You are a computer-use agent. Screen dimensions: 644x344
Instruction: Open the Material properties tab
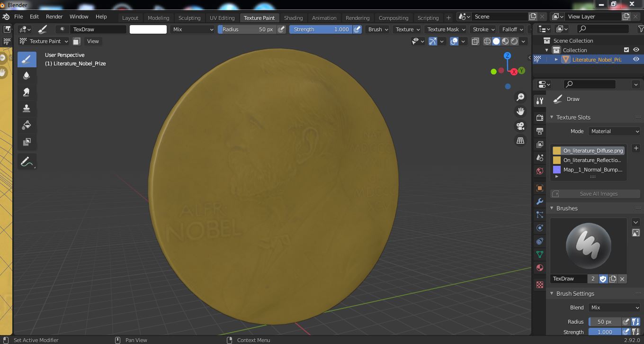coord(539,268)
